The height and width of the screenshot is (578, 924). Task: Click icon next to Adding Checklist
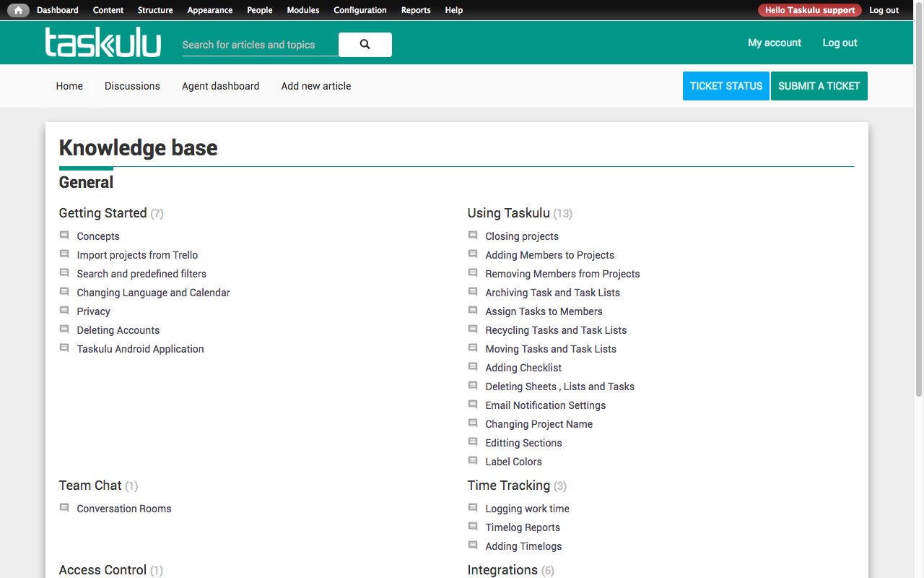point(473,367)
